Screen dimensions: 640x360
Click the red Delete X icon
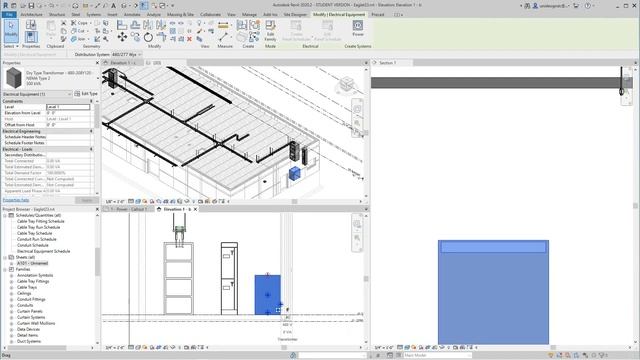189,39
